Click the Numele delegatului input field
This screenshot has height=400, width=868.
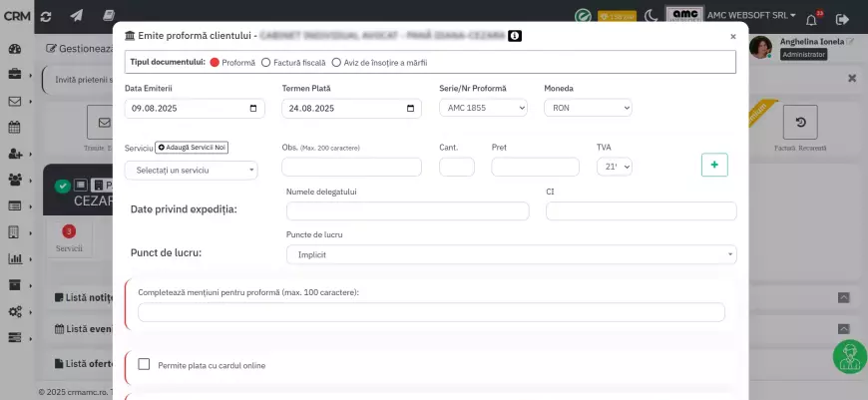(407, 211)
